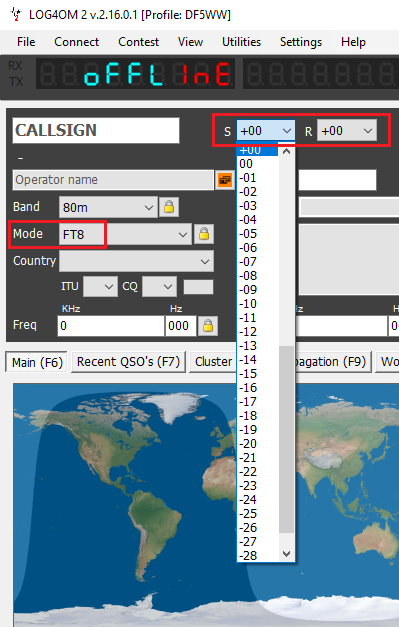Toggle the Mode lock padlock

(204, 234)
